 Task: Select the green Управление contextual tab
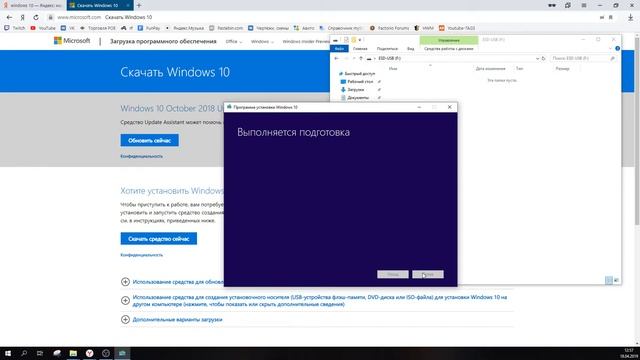pos(449,40)
